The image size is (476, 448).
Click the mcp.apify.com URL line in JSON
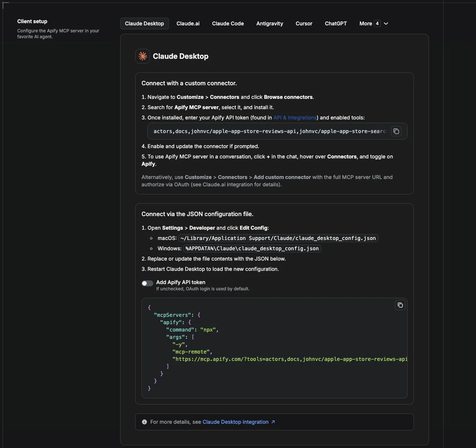(x=290, y=359)
